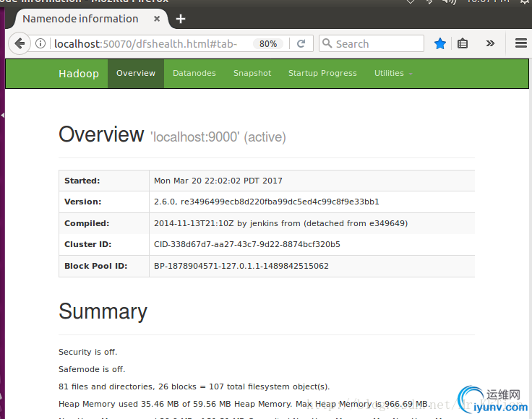Open the Datanodes tab
Viewport: 532px width, 419px height.
click(x=194, y=73)
